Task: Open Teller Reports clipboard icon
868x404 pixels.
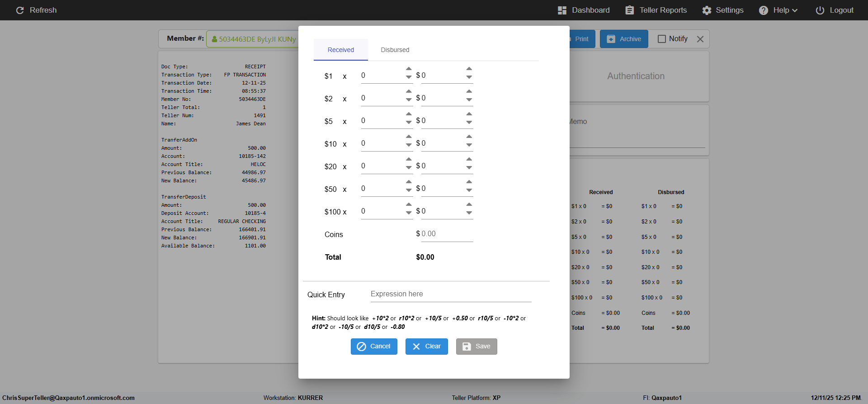Action: (629, 10)
